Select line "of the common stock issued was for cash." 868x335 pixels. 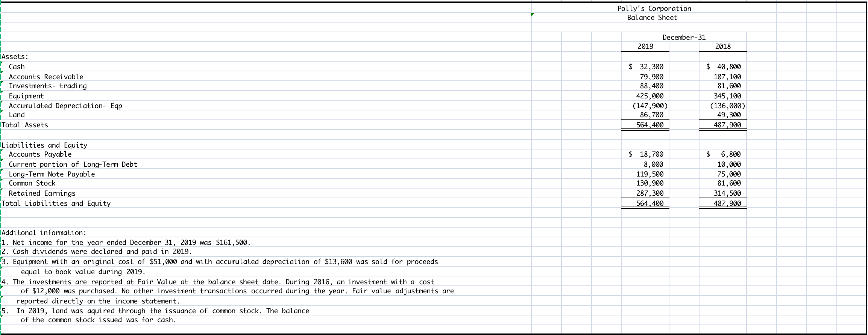coord(99,320)
